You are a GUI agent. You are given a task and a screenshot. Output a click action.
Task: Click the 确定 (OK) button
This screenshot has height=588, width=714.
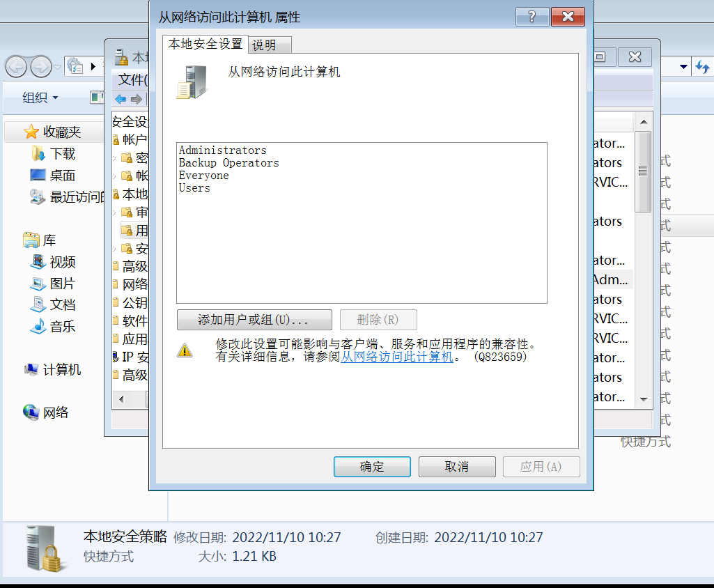pyautogui.click(x=372, y=467)
